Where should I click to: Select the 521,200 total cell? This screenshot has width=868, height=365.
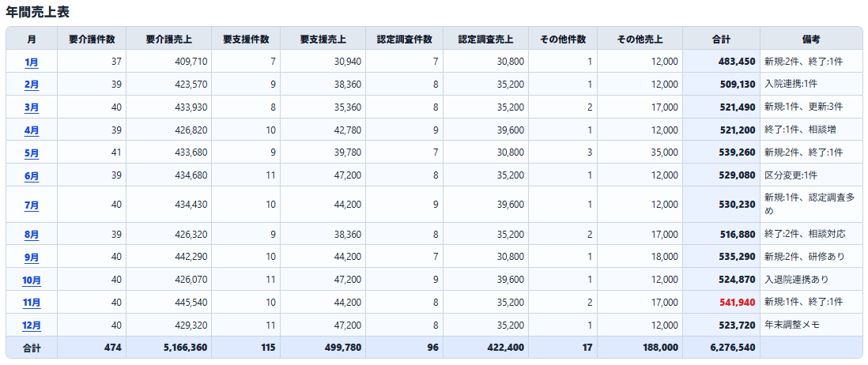tap(721, 130)
